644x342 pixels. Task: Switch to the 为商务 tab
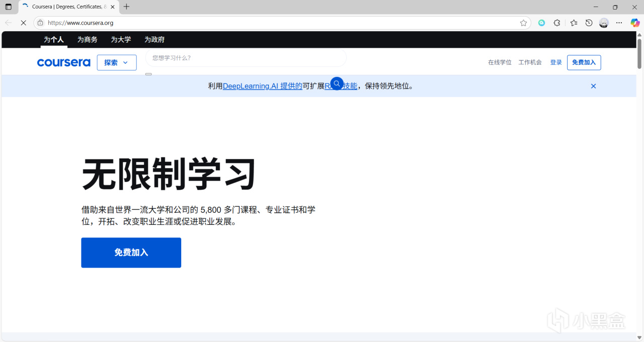[x=88, y=39]
